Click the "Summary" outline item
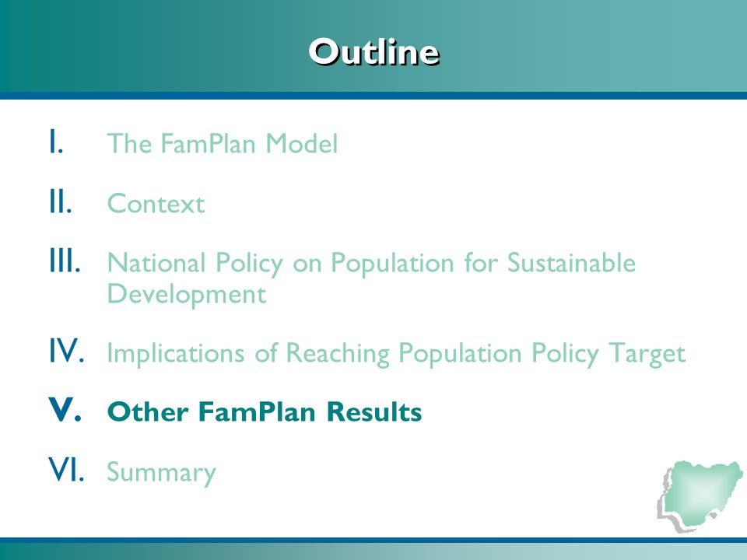Image resolution: width=747 pixels, height=560 pixels. coord(162,473)
